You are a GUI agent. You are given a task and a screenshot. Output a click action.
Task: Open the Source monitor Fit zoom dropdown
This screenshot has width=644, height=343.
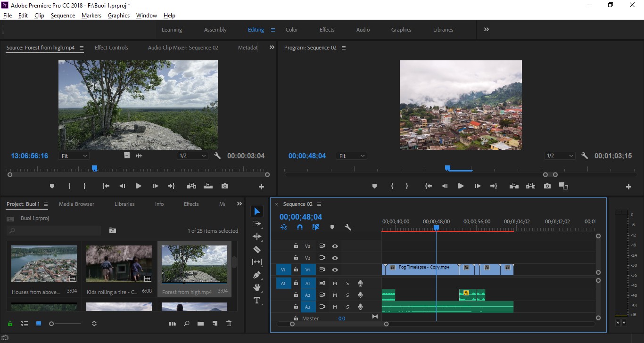point(74,155)
